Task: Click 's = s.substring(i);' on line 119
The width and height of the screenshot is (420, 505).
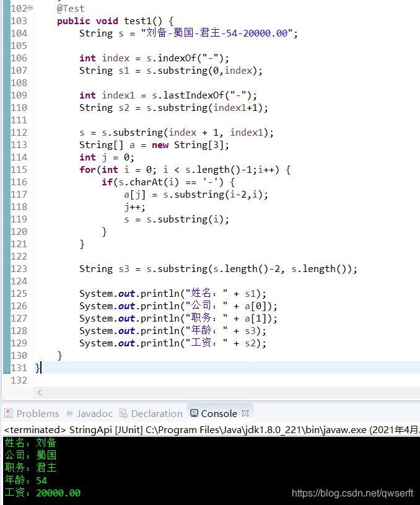Action: (x=177, y=219)
